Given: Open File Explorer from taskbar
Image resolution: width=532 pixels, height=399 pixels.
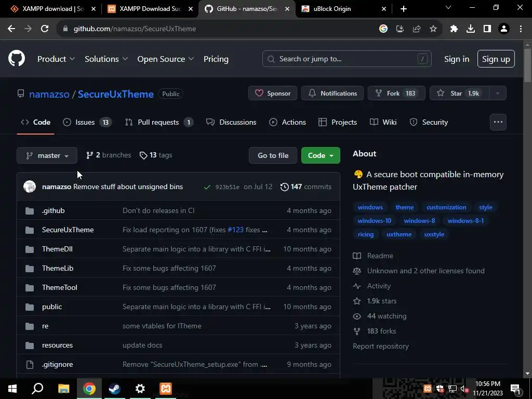Looking at the screenshot, I should (63, 389).
